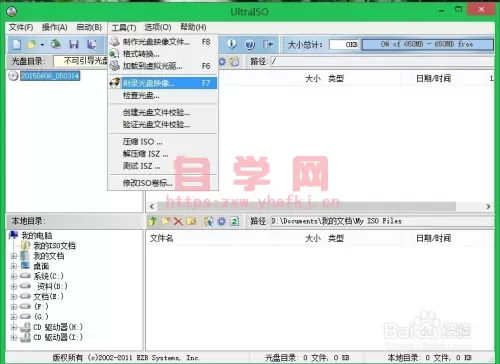Click the Exit door arrow icon
The height and width of the screenshot is (364, 500).
[x=268, y=44]
